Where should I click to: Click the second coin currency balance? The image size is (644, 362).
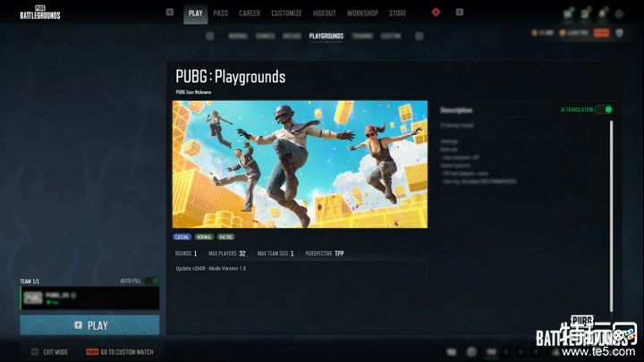coord(573,33)
